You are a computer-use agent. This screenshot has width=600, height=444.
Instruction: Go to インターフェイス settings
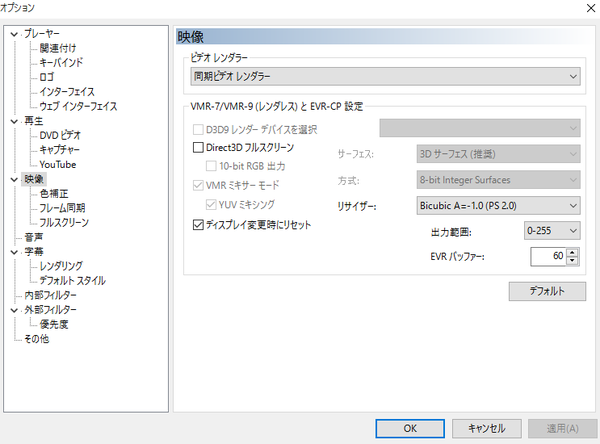pos(67,91)
